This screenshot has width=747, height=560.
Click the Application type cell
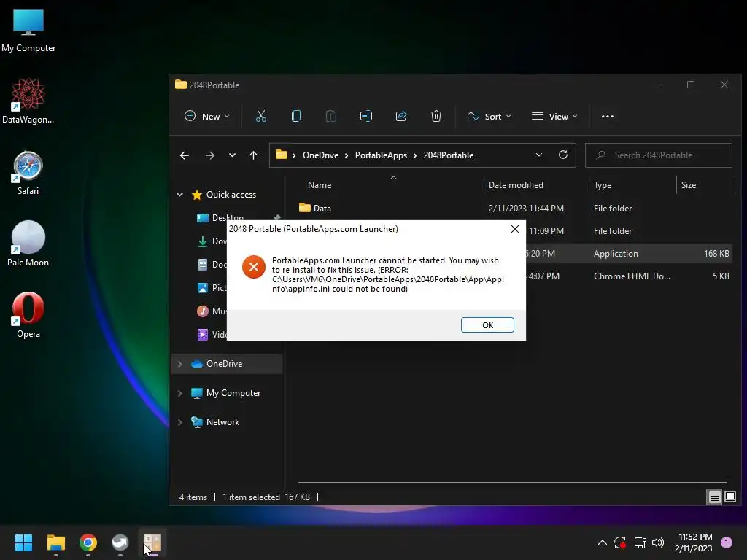(616, 254)
